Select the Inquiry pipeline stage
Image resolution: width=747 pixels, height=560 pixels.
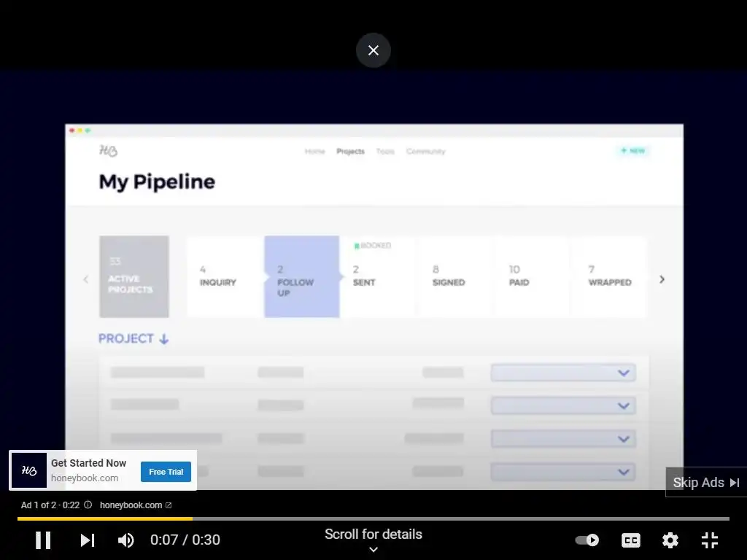(x=225, y=276)
